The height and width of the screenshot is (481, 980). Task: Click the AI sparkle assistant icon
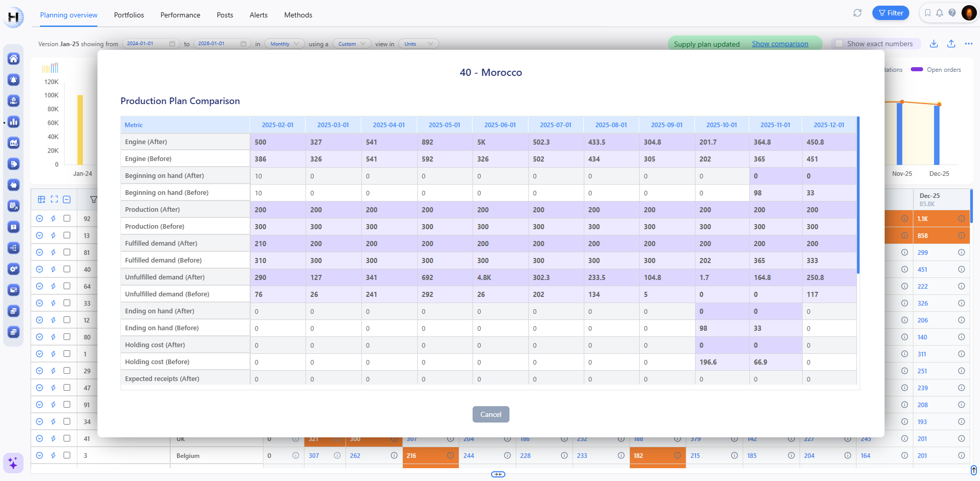tap(13, 463)
